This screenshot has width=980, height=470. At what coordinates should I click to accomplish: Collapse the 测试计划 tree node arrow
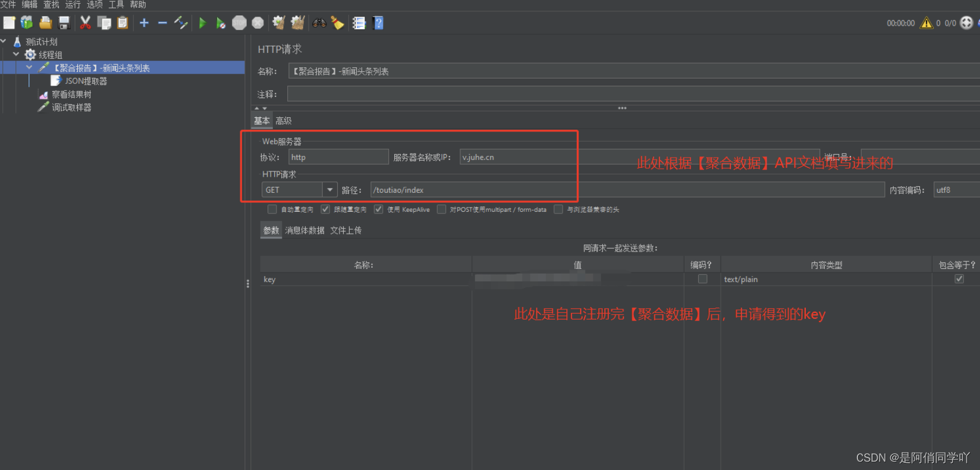click(4, 42)
